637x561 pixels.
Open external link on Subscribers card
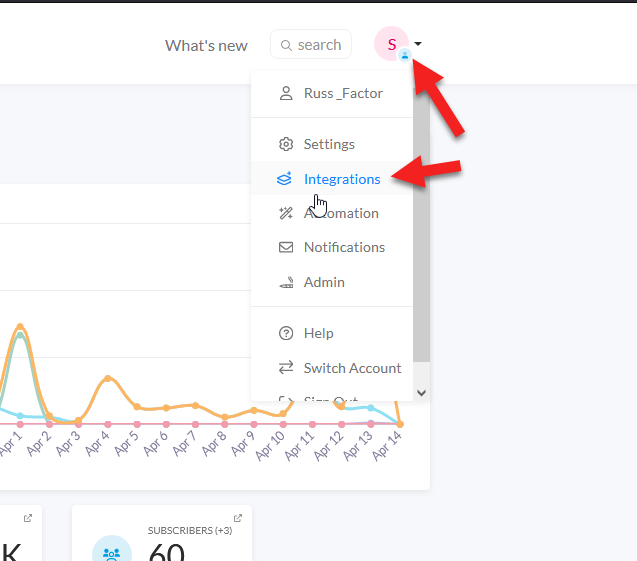pos(238,518)
